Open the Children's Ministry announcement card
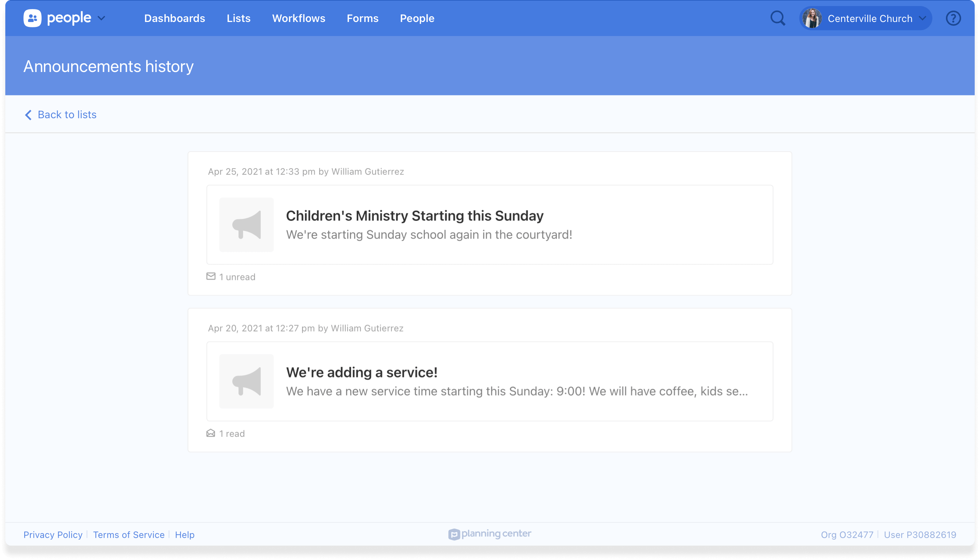The width and height of the screenshot is (980, 560). coord(490,225)
